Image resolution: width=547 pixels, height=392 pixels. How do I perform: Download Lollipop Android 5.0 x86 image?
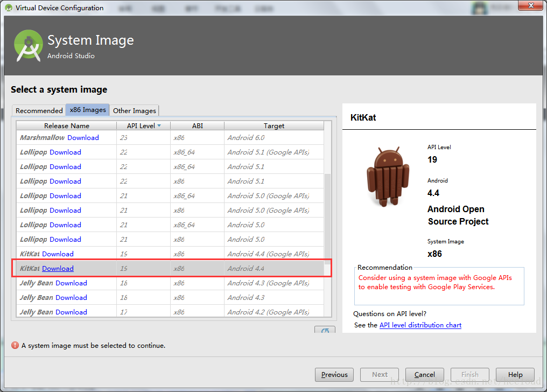tap(65, 240)
